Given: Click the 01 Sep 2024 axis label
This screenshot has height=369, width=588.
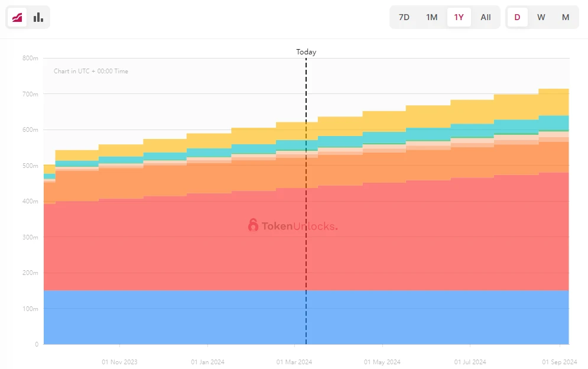Looking at the screenshot, I should tap(559, 362).
